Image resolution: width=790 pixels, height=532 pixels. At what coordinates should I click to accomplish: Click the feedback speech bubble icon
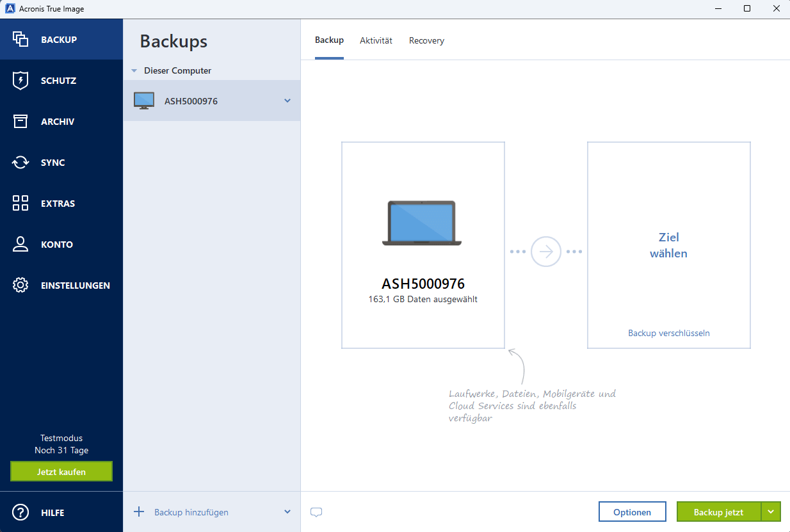[x=316, y=512]
